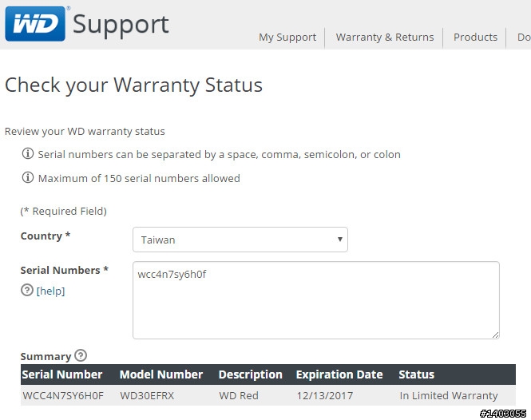Screen dimensions: 531x420
Task: Click the Model Number column header
Action: 161,374
